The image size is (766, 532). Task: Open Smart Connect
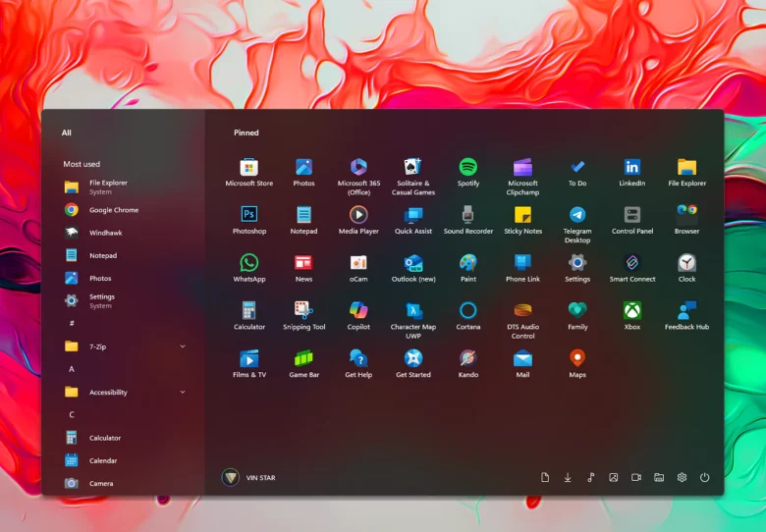coord(632,268)
